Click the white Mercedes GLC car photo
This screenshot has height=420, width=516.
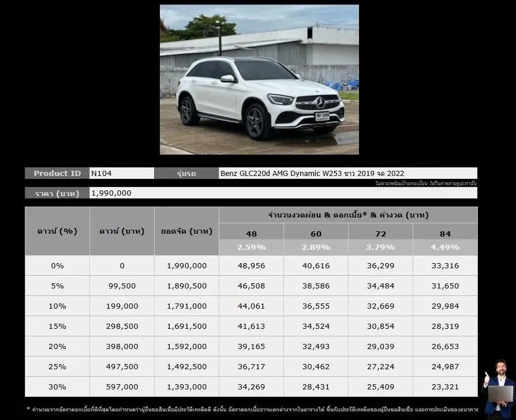tap(259, 80)
